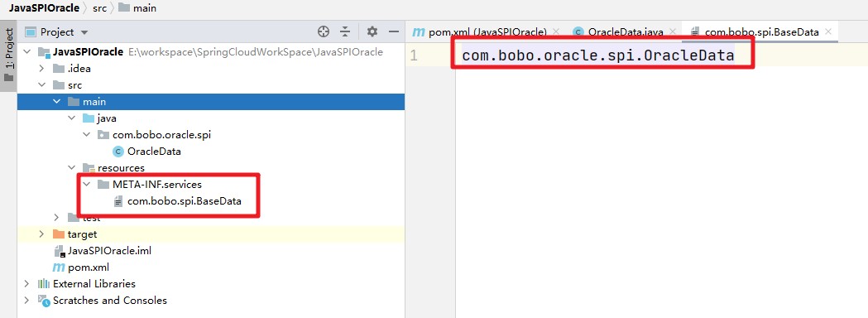Click the locate/select opened file icon

coord(324,32)
